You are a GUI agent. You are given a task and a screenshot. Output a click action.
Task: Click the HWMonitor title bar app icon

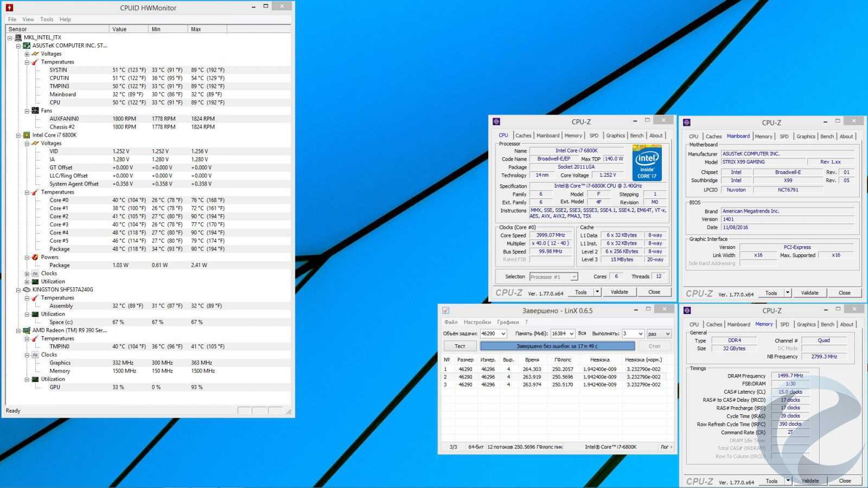[9, 8]
